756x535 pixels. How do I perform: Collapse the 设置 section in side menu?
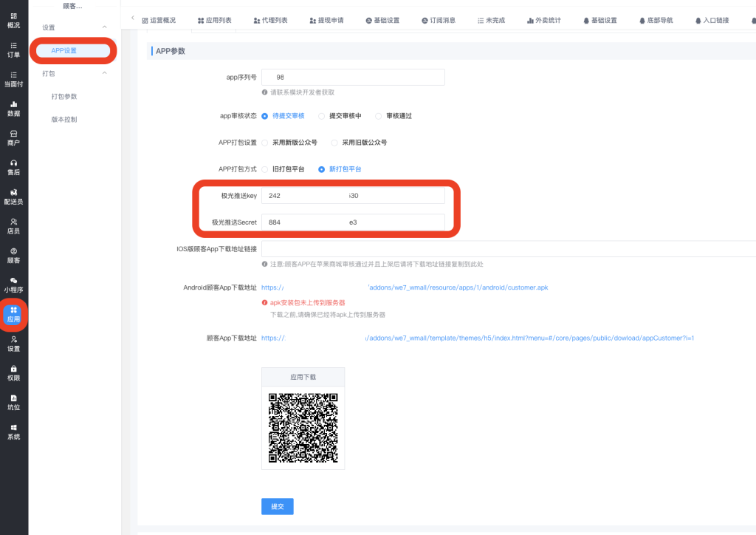(x=104, y=27)
